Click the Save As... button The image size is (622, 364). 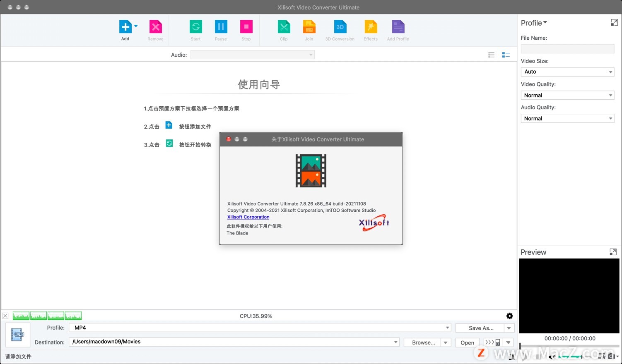point(480,328)
